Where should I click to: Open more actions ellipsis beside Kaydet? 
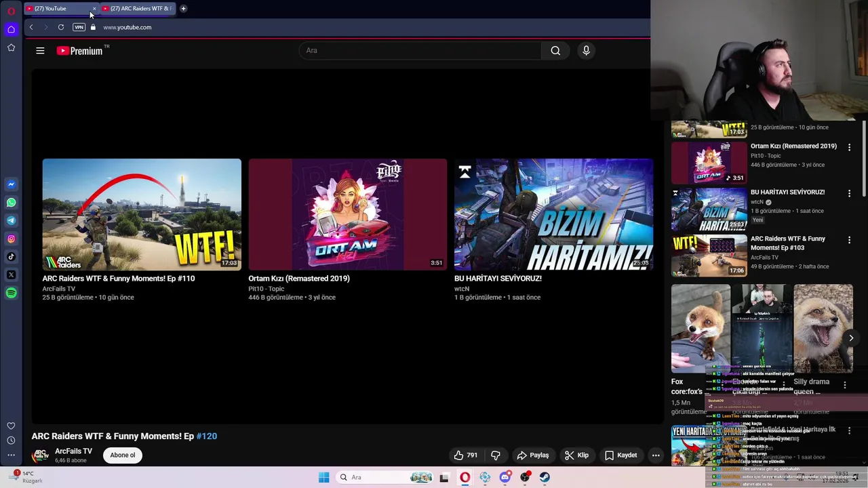tap(656, 455)
